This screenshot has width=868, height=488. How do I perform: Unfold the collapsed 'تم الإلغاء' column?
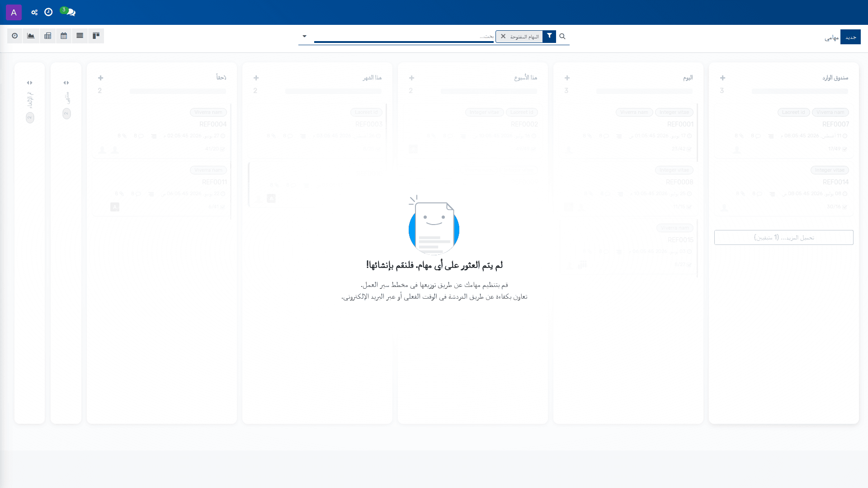(x=29, y=83)
